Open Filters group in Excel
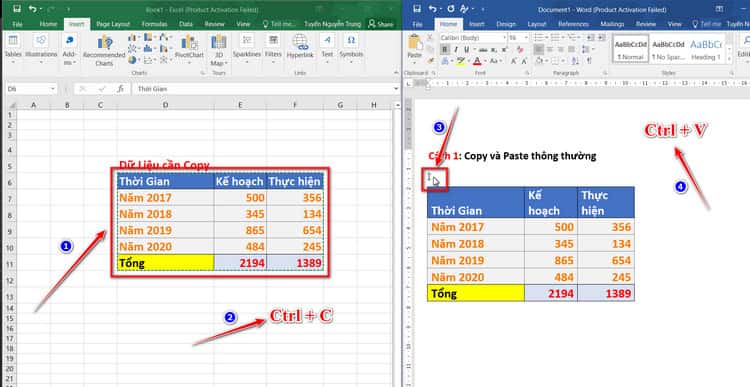Viewport: 750px width, 387px height. [273, 47]
